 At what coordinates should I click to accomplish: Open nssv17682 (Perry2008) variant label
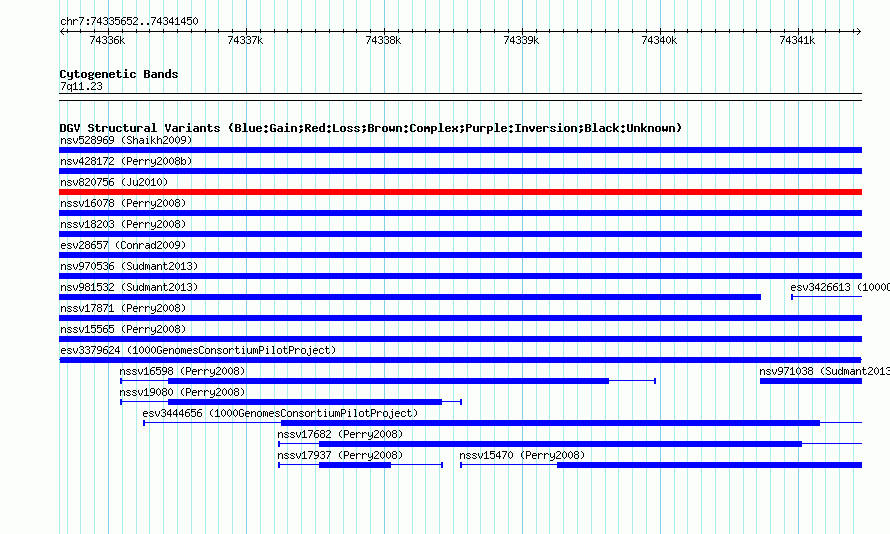340,434
